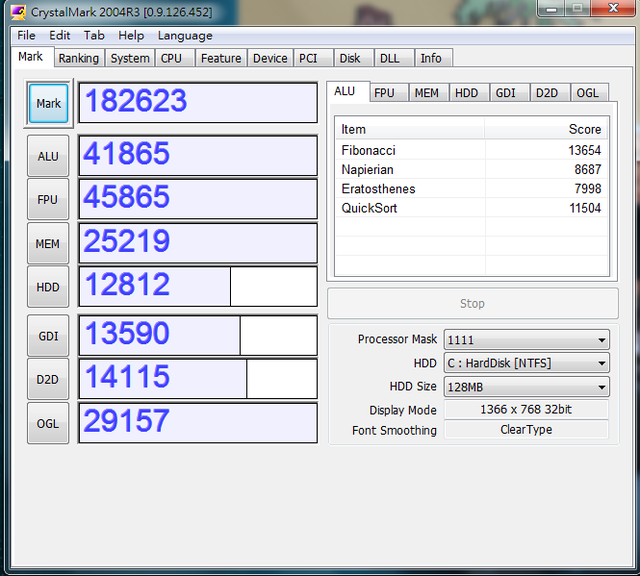Expand the HDD Size dropdown

pos(527,387)
